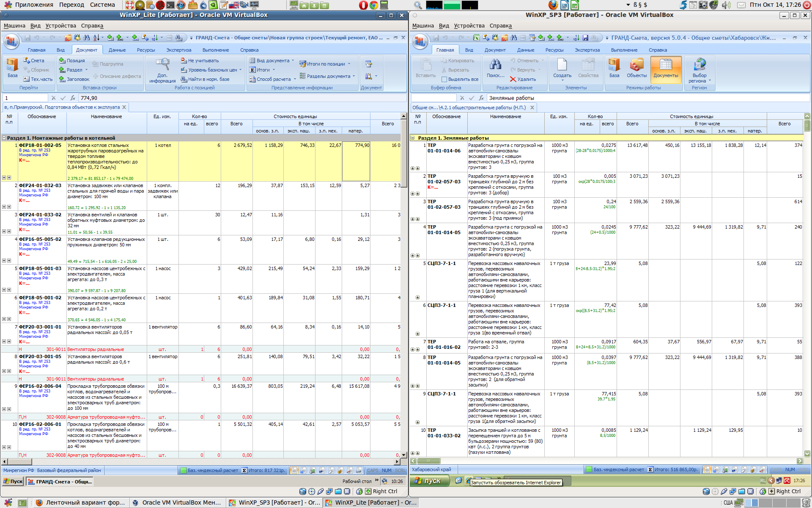Click the Объекты brick-folder icon

tap(636, 65)
